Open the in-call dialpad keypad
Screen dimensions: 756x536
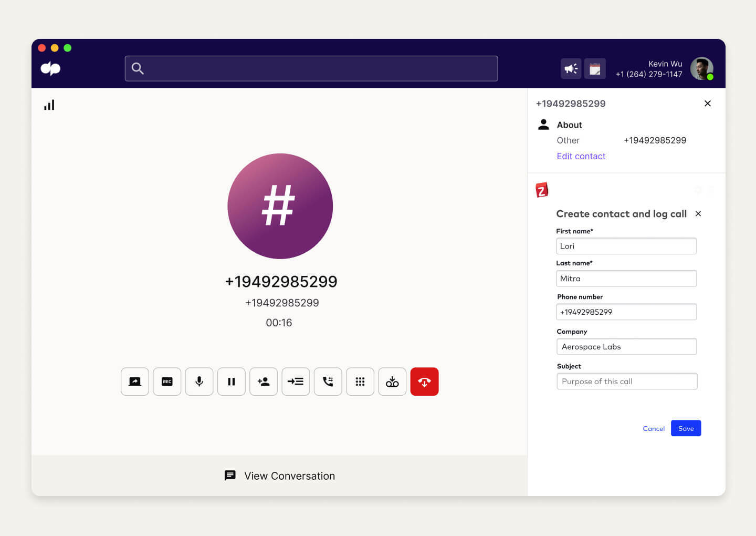tap(360, 382)
